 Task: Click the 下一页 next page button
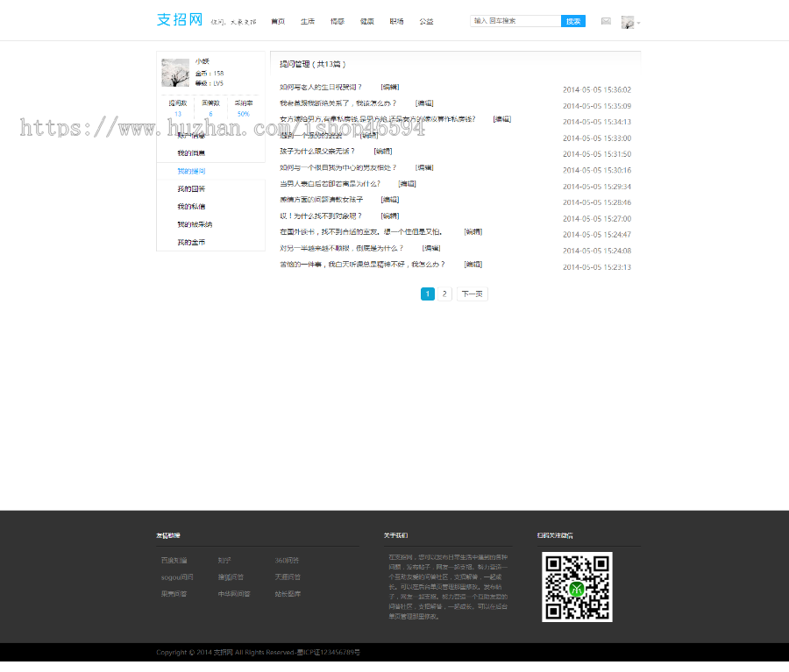pyautogui.click(x=472, y=294)
